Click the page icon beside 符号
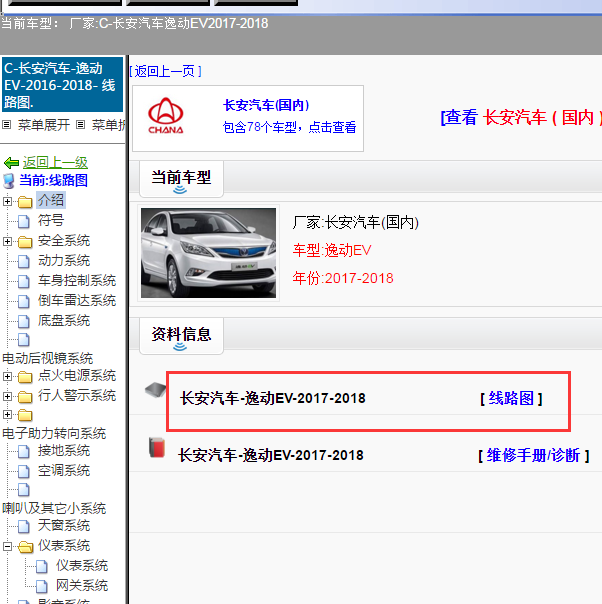Screen dimensions: 602x604 (x=24, y=221)
